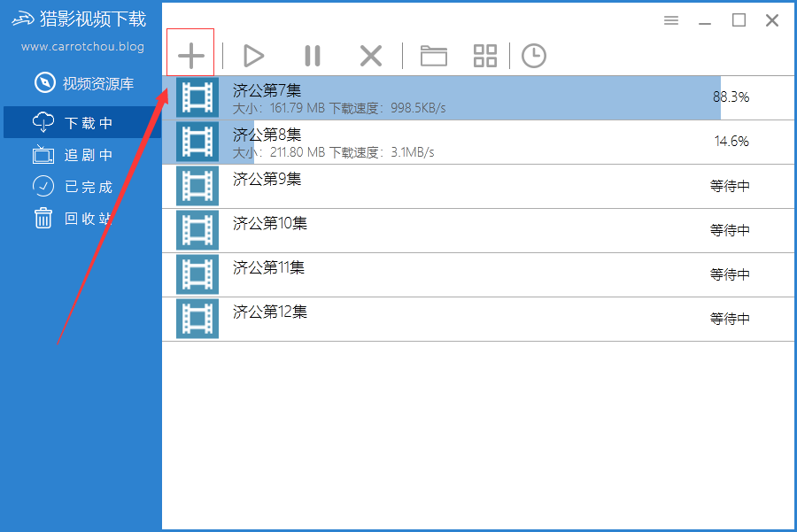
Task: Close the 猎影视频下载 window
Action: point(772,20)
